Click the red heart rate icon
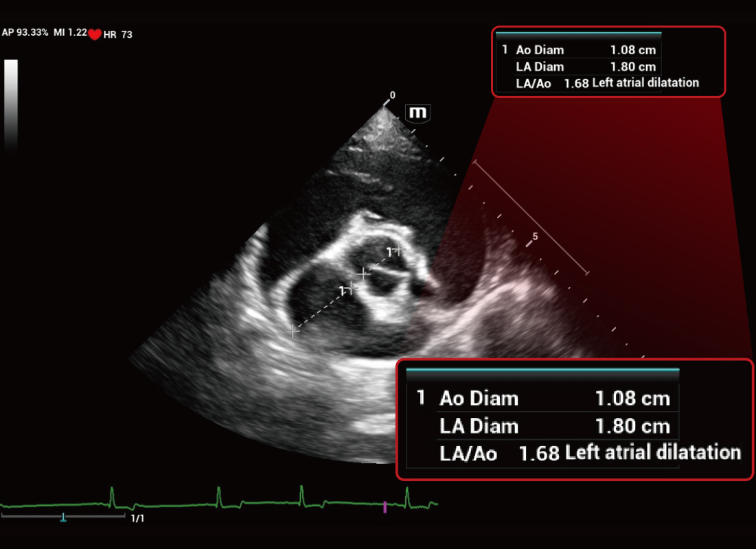756x549 pixels. (95, 34)
